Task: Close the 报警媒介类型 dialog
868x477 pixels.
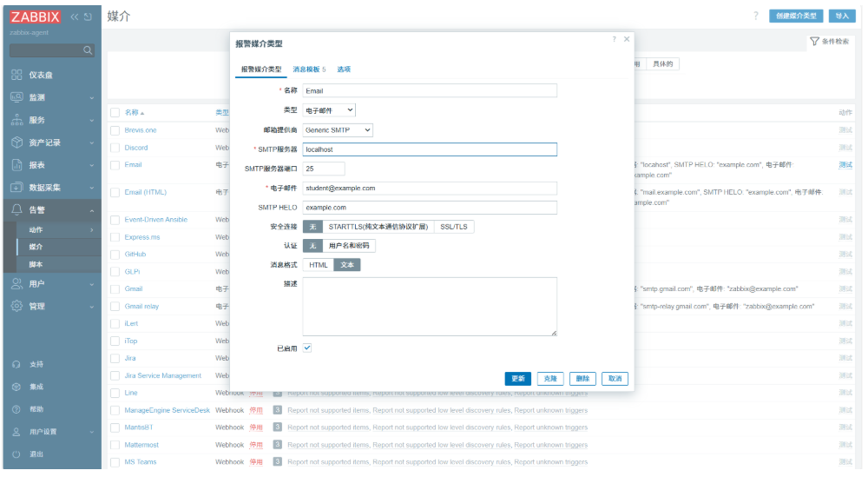Action: 627,39
